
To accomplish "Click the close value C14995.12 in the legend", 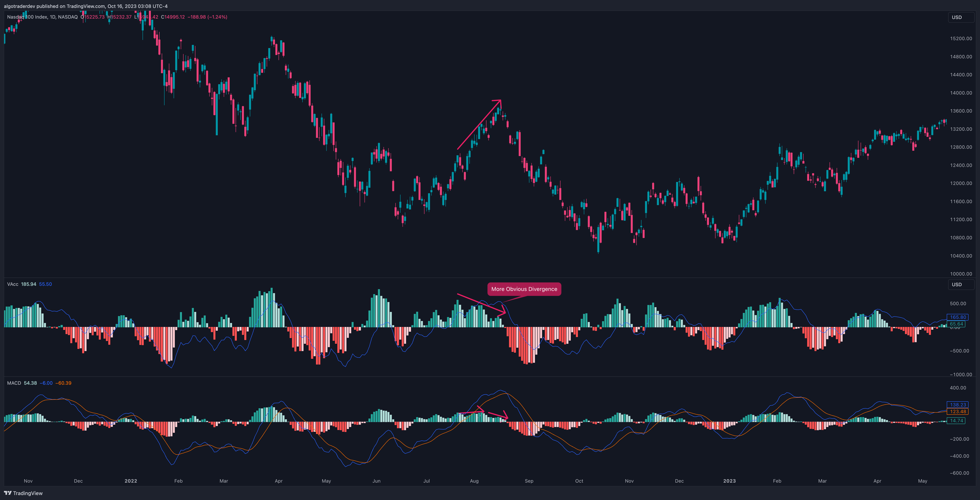I will tap(173, 17).
